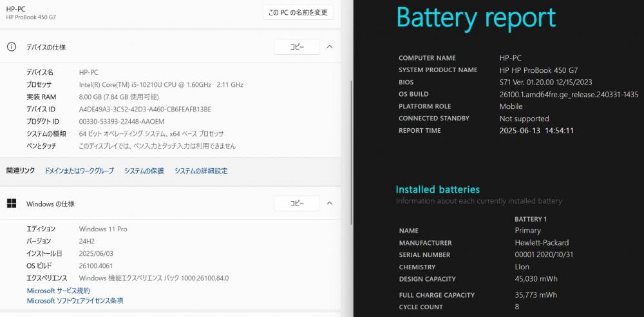Select chemistry value LIon
The width and height of the screenshot is (644, 317).
tap(522, 267)
